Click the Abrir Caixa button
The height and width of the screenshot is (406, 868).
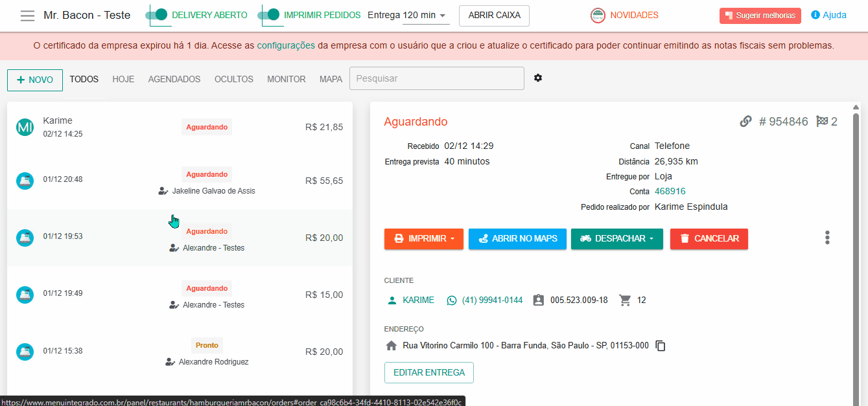[x=494, y=16]
